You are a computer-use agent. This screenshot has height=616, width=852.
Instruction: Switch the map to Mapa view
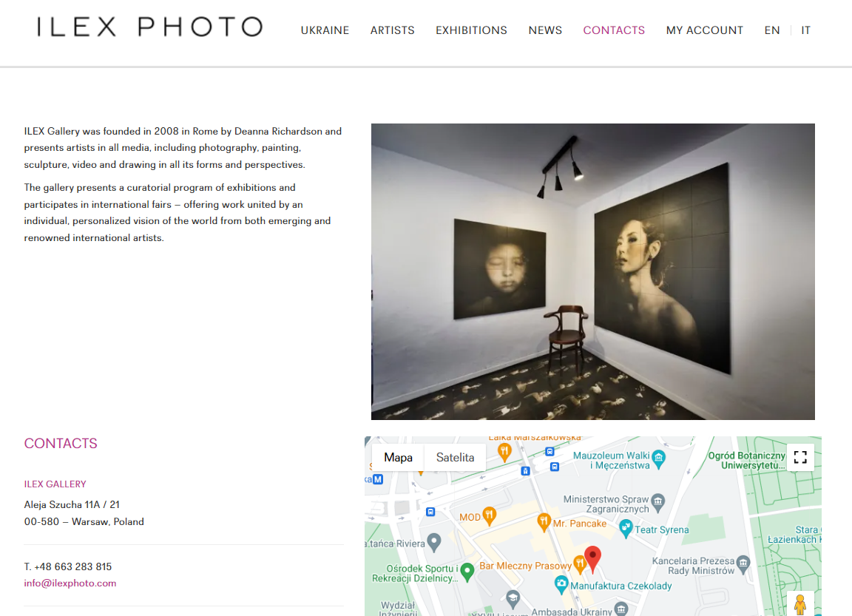pyautogui.click(x=398, y=458)
